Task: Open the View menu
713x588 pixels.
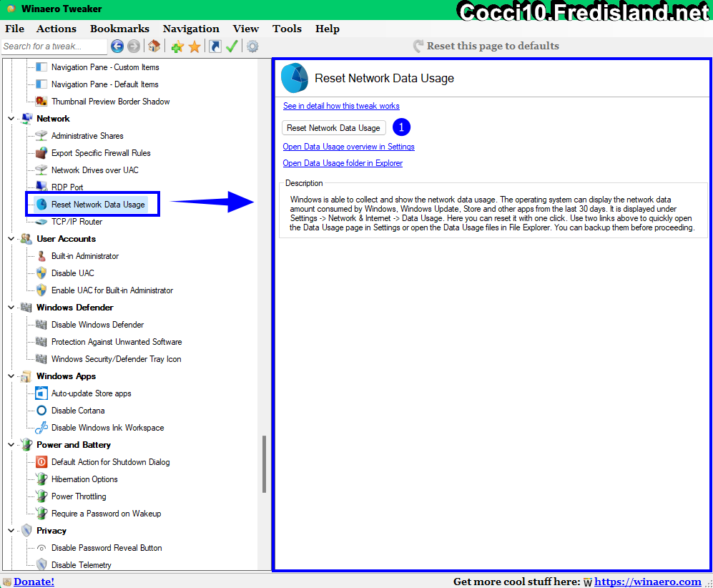Action: (245, 29)
